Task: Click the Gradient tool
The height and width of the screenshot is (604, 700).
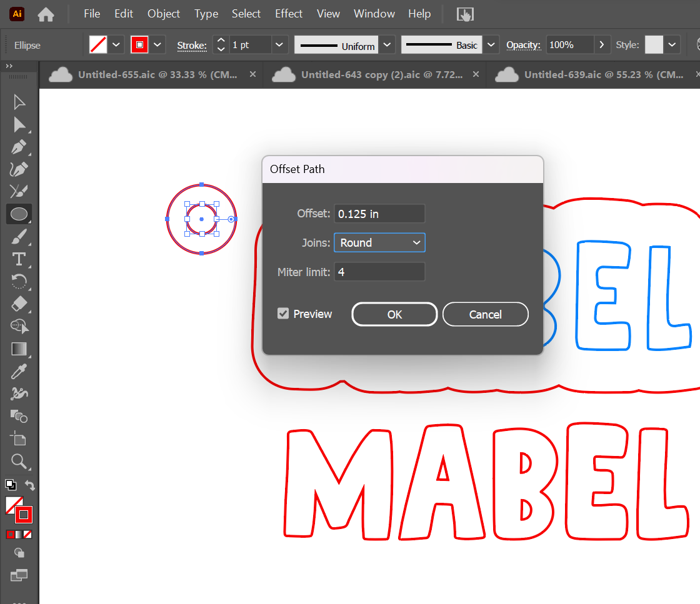Action: point(19,349)
